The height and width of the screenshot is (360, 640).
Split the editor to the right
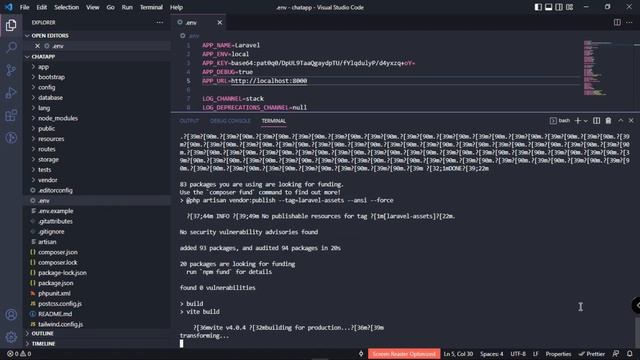coord(617,22)
